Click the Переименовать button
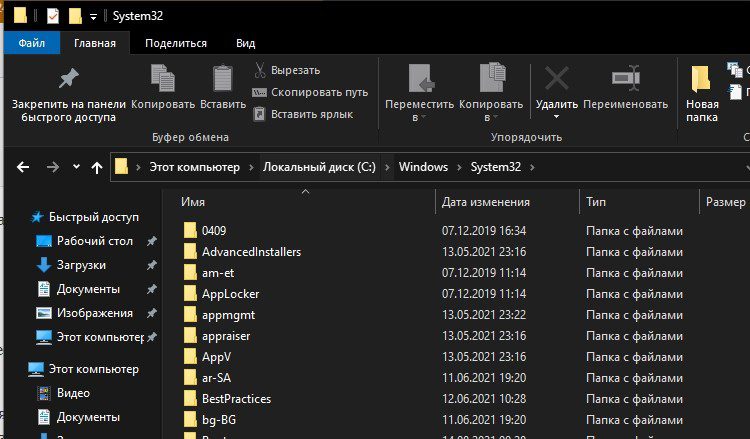The width and height of the screenshot is (750, 439). [626, 87]
